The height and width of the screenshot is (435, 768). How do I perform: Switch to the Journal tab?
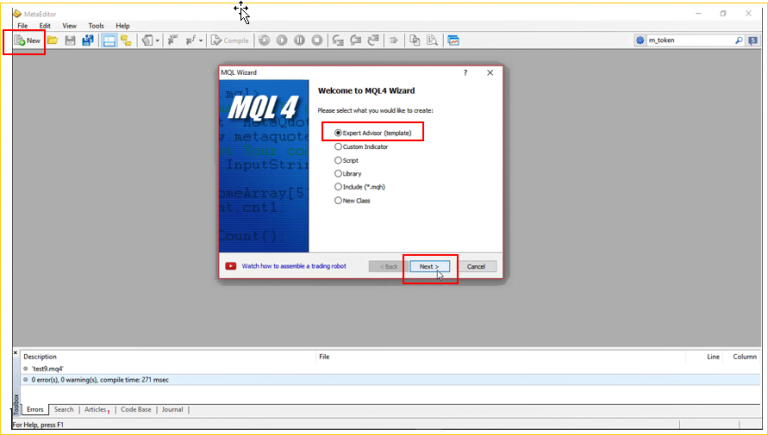tap(172, 410)
